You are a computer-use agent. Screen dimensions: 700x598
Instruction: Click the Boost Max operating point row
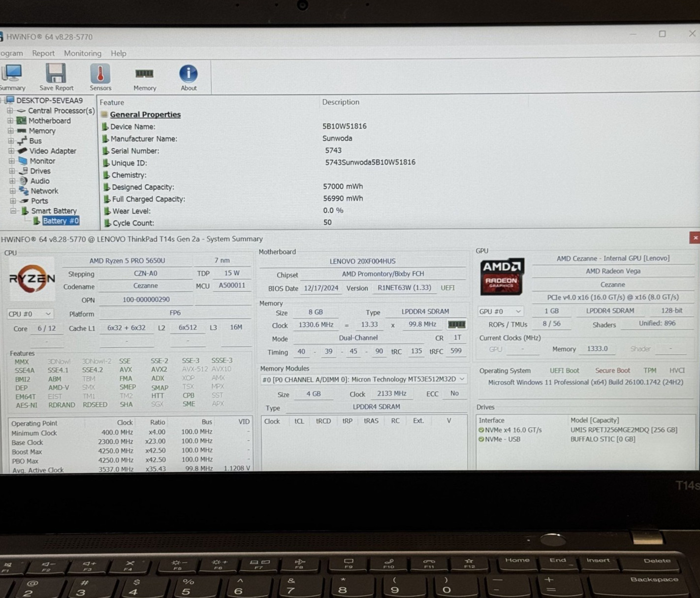130,451
